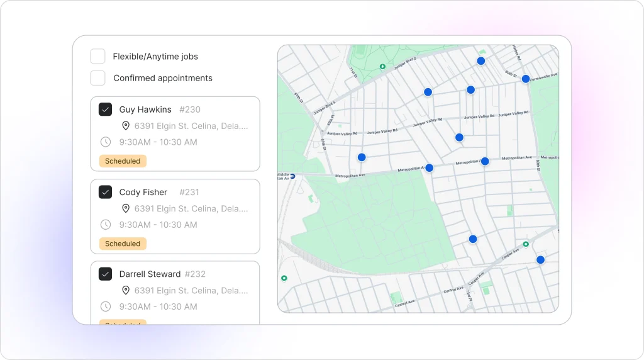
Task: Uncheck Cody Fisher job #231
Action: pyautogui.click(x=105, y=192)
